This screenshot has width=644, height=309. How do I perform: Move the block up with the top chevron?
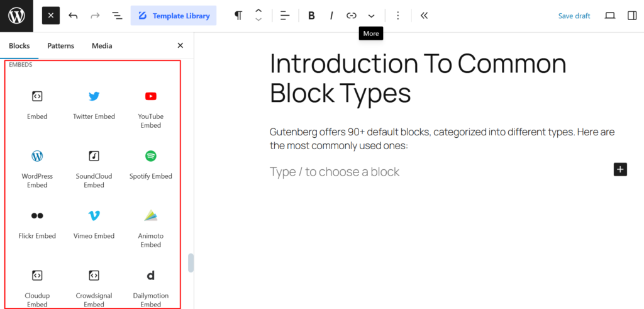point(258,11)
